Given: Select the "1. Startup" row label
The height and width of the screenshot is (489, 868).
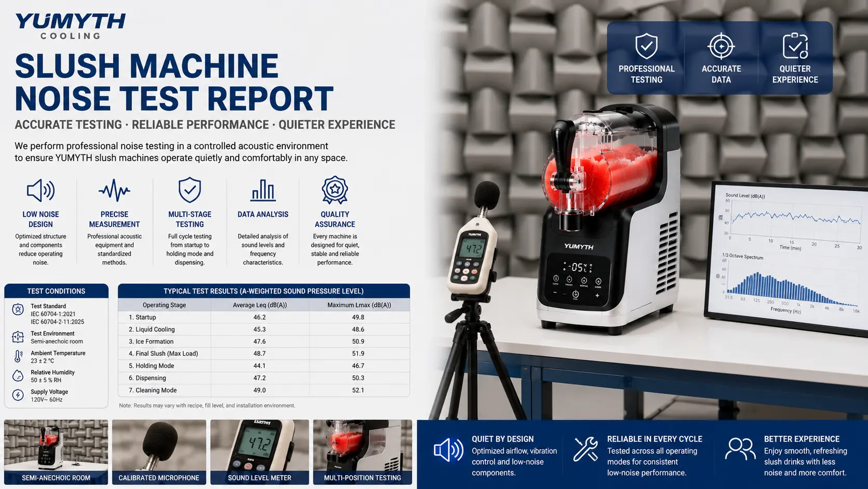Looking at the screenshot, I should (142, 317).
